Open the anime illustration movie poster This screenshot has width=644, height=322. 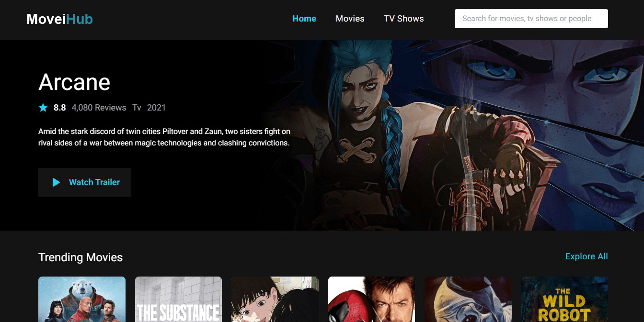point(275,300)
